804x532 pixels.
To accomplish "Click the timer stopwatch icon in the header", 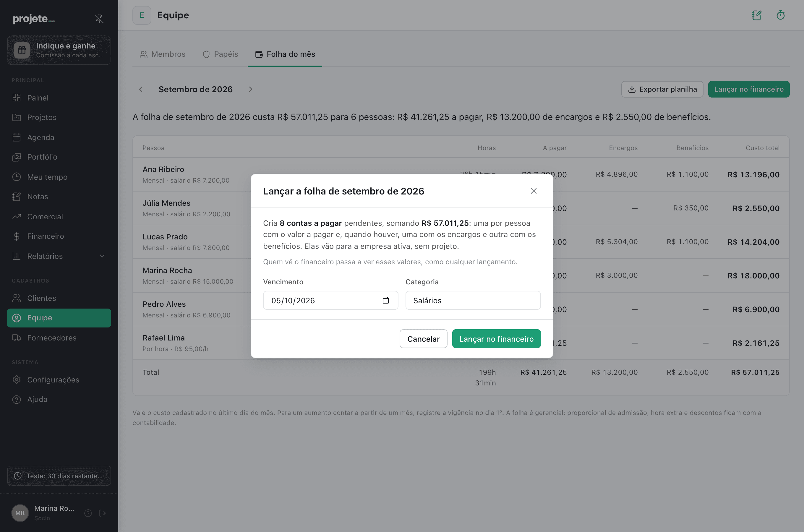I will (781, 15).
